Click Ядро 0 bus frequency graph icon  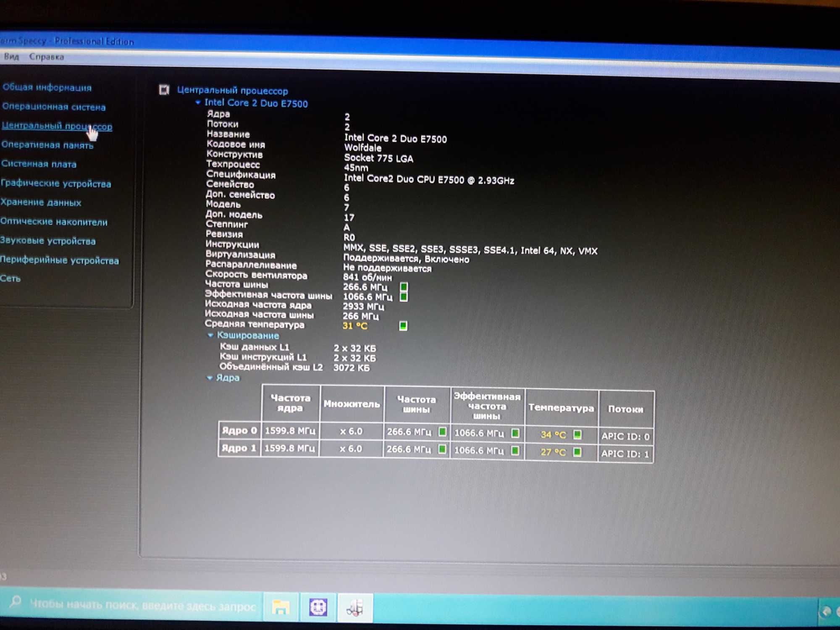pos(442,431)
